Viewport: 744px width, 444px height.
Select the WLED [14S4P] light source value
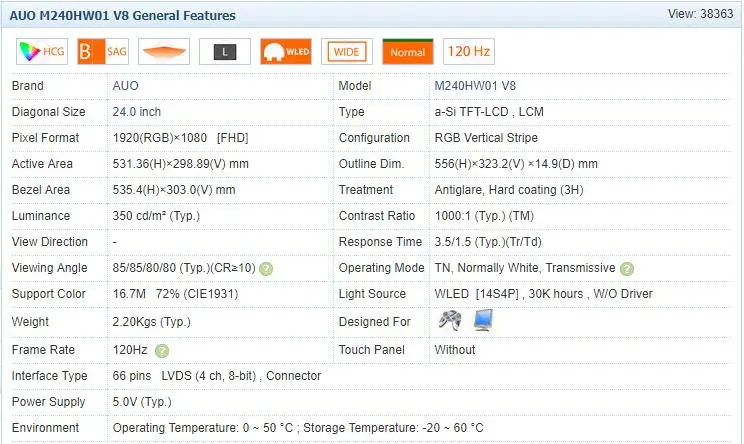(543, 294)
